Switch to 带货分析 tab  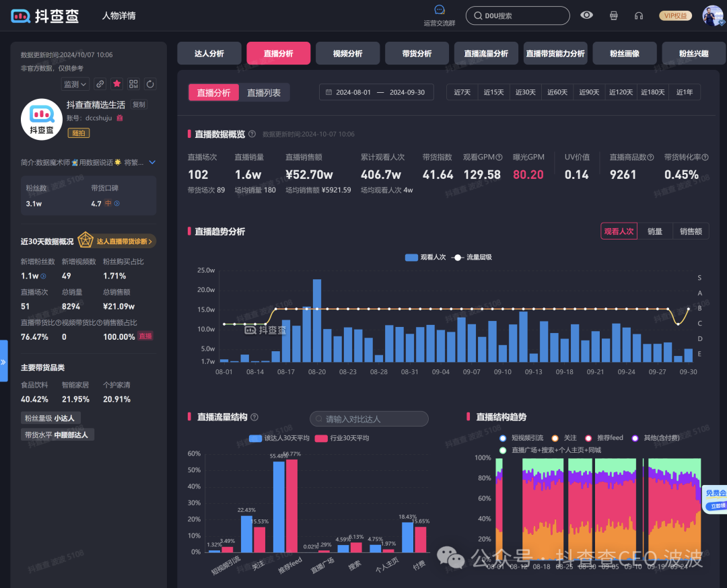tap(417, 53)
